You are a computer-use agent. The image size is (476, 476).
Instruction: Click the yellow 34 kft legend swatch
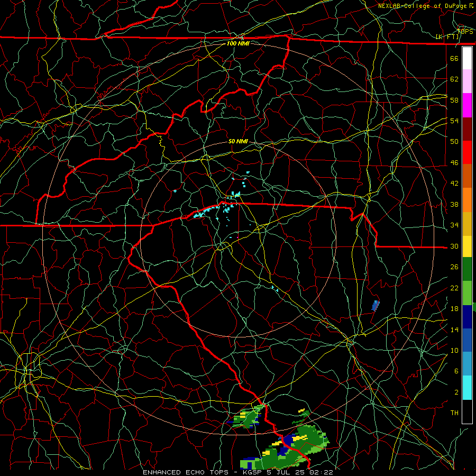point(467,246)
